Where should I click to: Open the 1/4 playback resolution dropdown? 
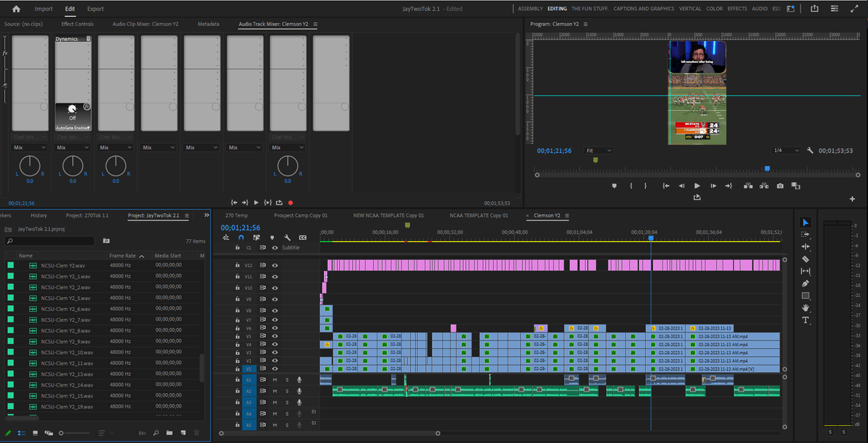pos(786,150)
